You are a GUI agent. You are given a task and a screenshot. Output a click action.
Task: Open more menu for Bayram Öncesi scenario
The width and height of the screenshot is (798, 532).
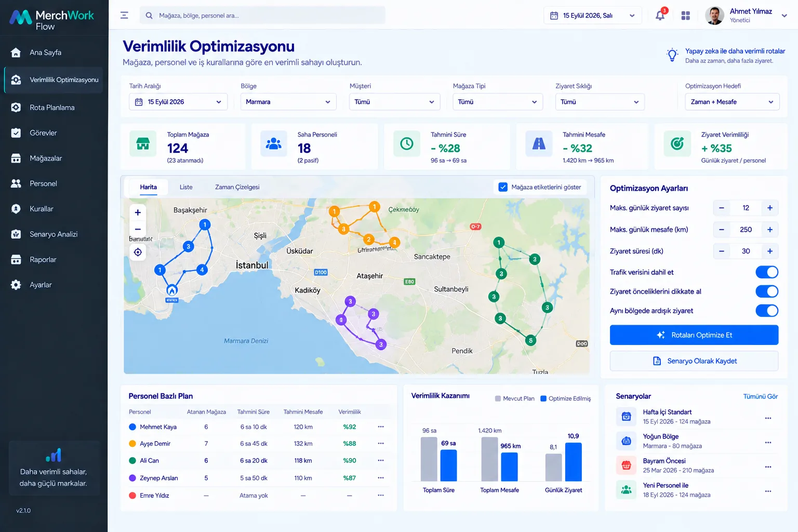[x=768, y=467]
